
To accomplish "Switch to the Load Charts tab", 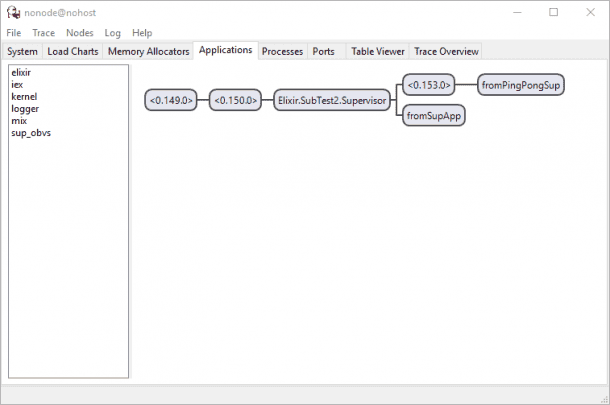I will click(73, 51).
